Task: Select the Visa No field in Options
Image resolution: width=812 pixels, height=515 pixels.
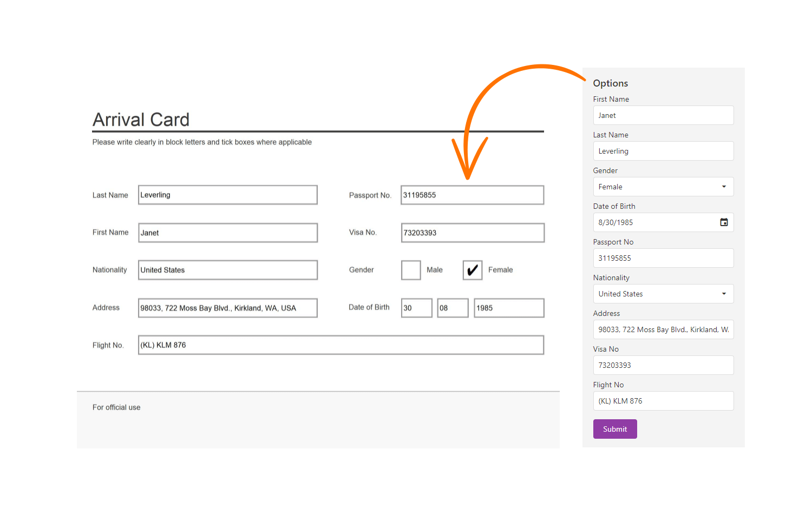Action: (x=663, y=365)
